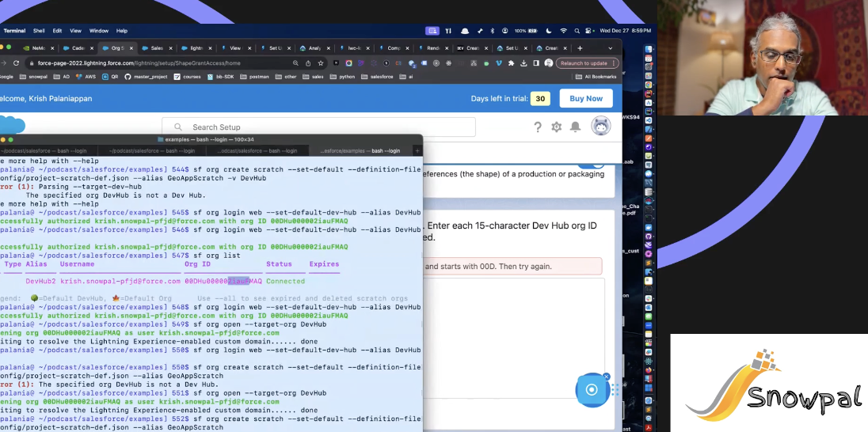Open Chrome profile avatar
This screenshot has width=868, height=432.
[x=549, y=63]
